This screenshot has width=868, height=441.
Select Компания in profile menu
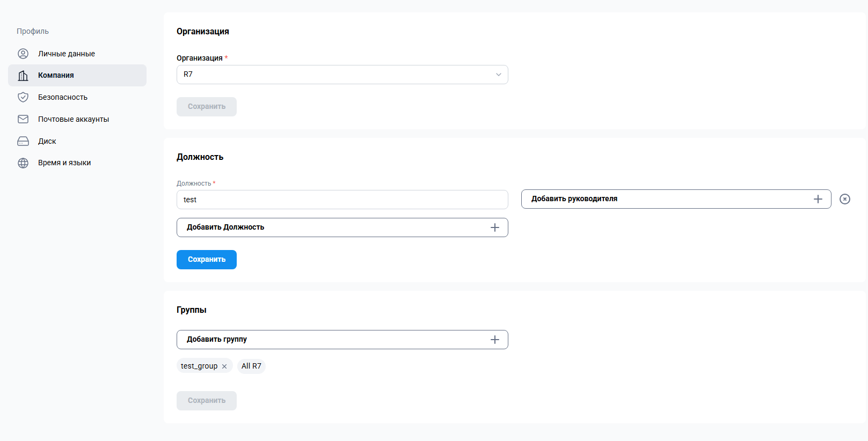tap(77, 76)
